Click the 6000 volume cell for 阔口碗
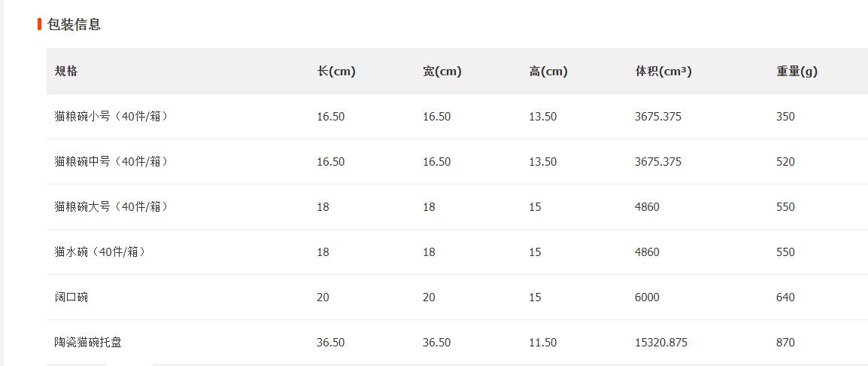This screenshot has height=366, width=868. 647,297
